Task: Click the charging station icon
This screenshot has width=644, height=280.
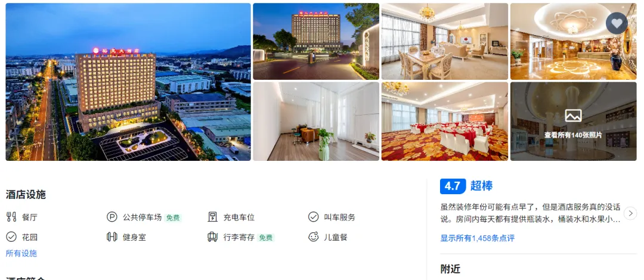Action: pos(212,217)
